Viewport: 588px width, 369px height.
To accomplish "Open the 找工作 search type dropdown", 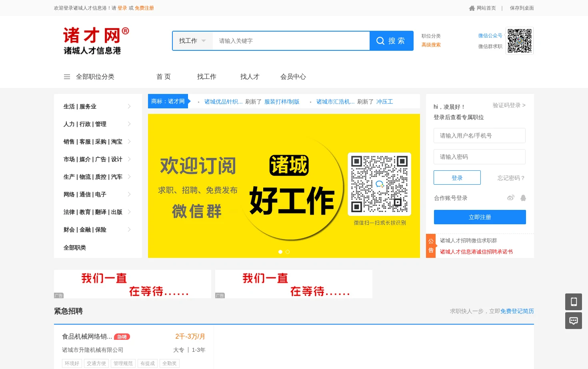I will click(x=192, y=41).
